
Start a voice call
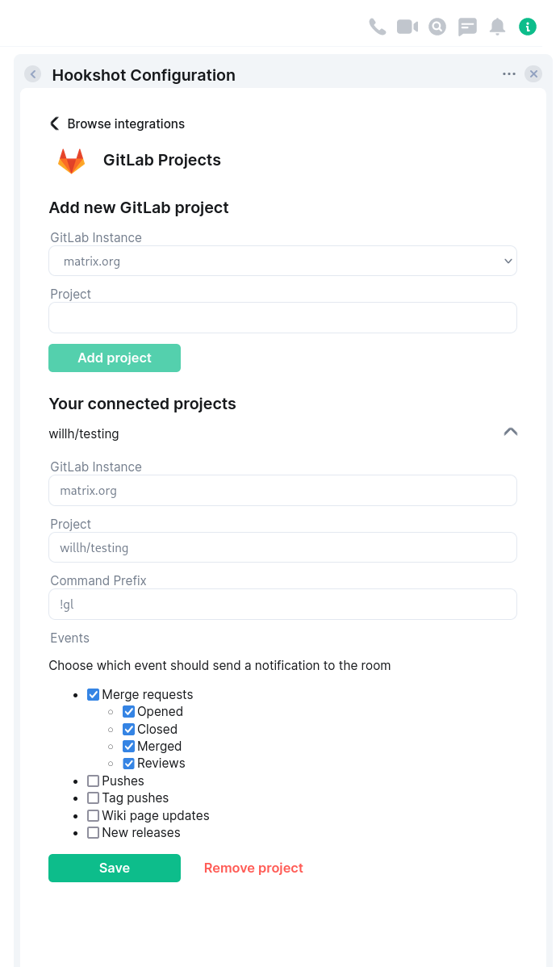coord(377,27)
